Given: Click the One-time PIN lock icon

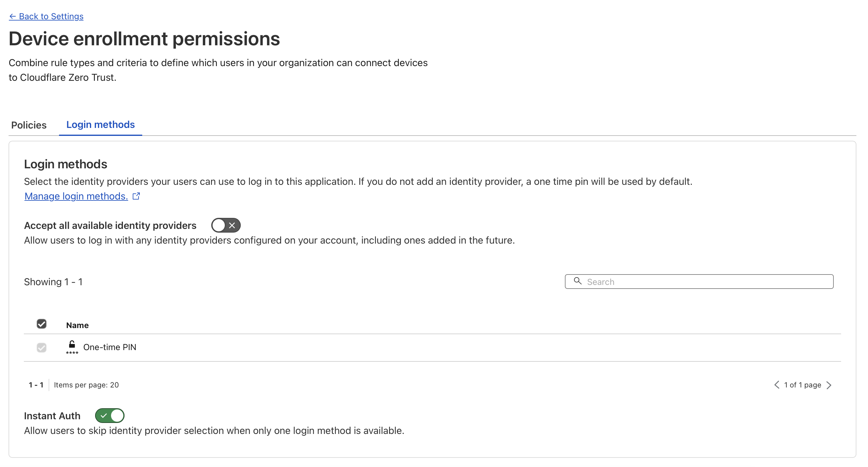Looking at the screenshot, I should (x=72, y=347).
